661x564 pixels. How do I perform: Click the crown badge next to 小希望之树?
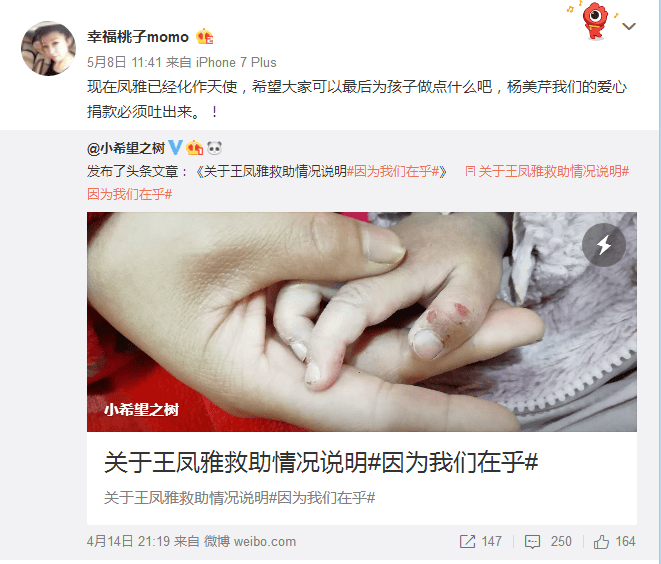[x=195, y=148]
